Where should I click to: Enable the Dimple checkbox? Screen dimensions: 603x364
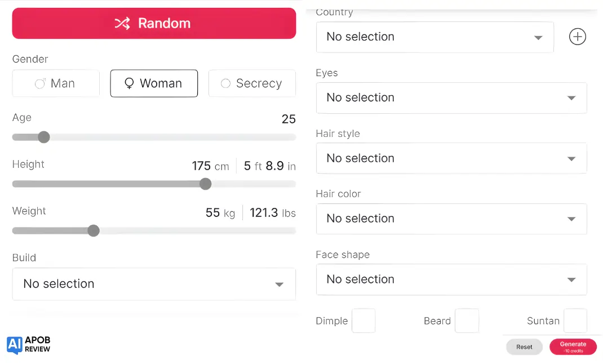pos(363,321)
